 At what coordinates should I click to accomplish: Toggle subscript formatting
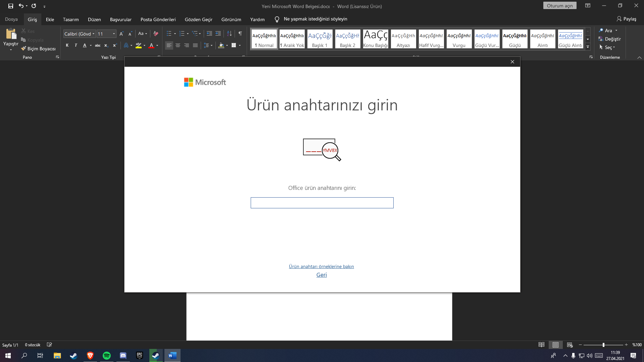[x=106, y=45]
